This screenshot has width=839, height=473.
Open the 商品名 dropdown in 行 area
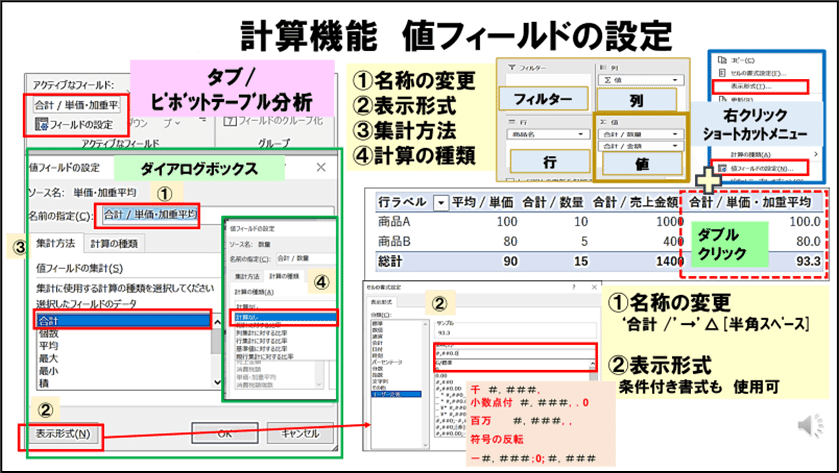[x=581, y=134]
